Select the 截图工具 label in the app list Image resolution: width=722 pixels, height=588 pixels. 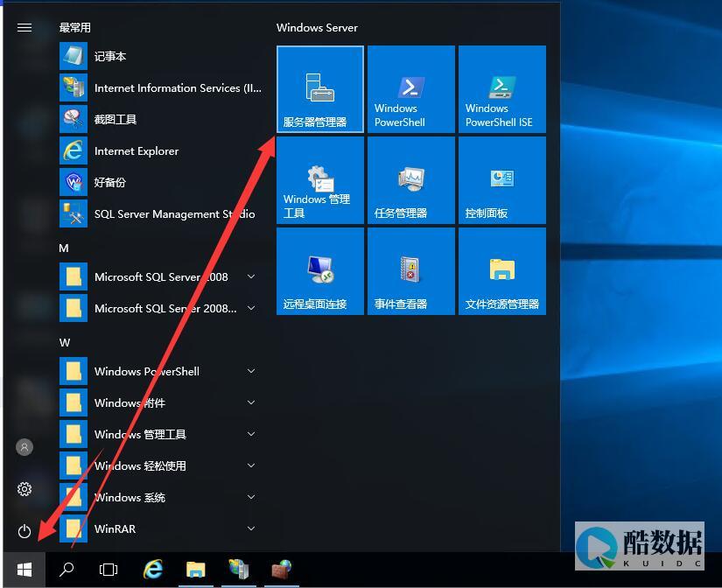(x=116, y=119)
